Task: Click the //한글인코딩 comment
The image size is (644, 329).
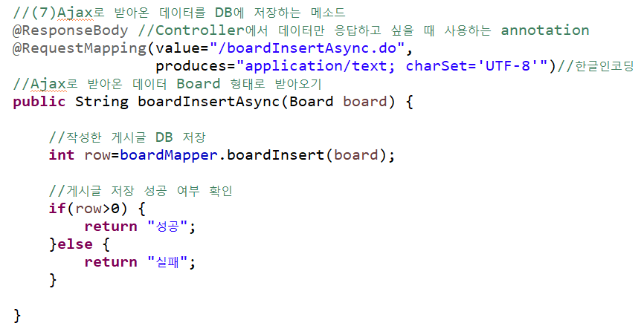Action: [596, 65]
